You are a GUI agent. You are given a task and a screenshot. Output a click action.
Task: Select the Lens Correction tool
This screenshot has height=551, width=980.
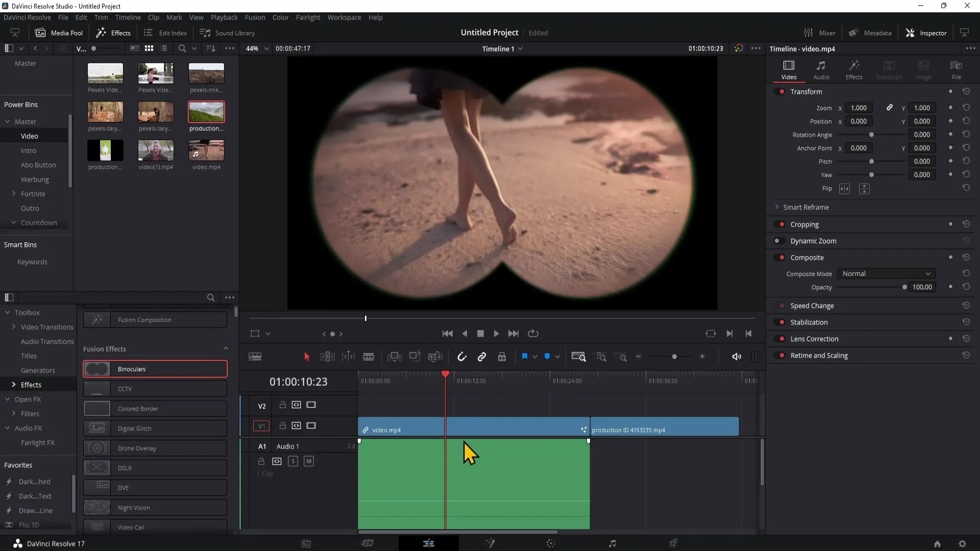point(814,338)
